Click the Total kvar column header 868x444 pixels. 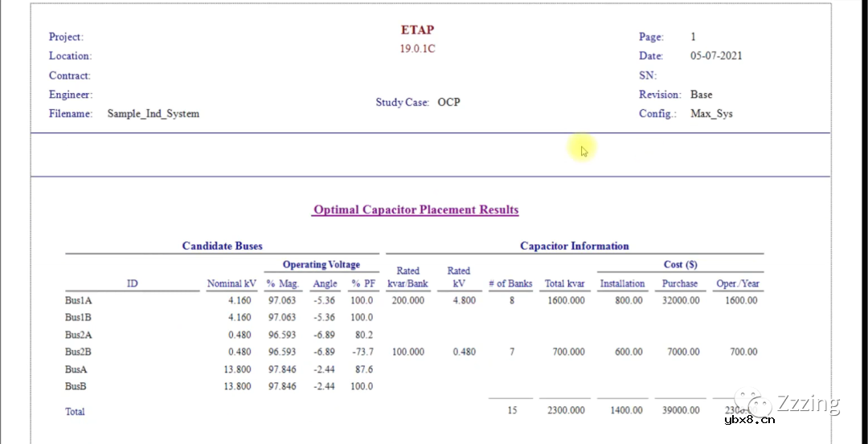pos(564,283)
